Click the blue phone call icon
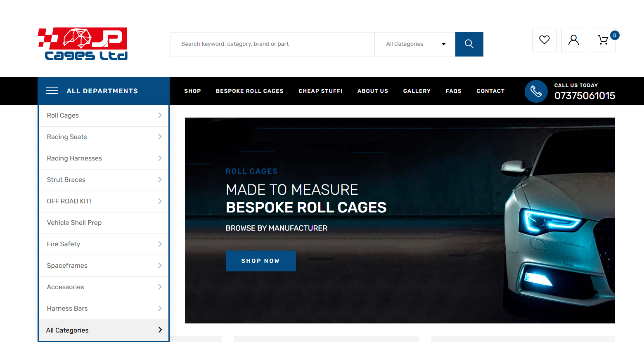 536,91
